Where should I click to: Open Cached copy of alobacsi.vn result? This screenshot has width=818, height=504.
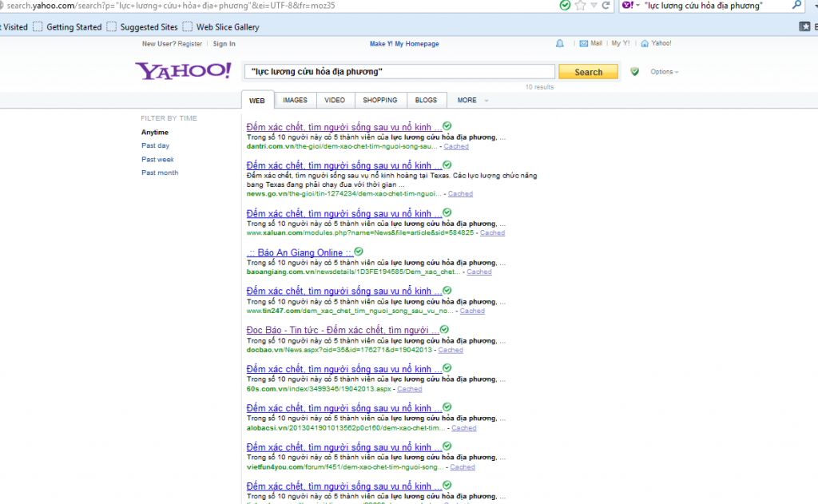point(464,428)
